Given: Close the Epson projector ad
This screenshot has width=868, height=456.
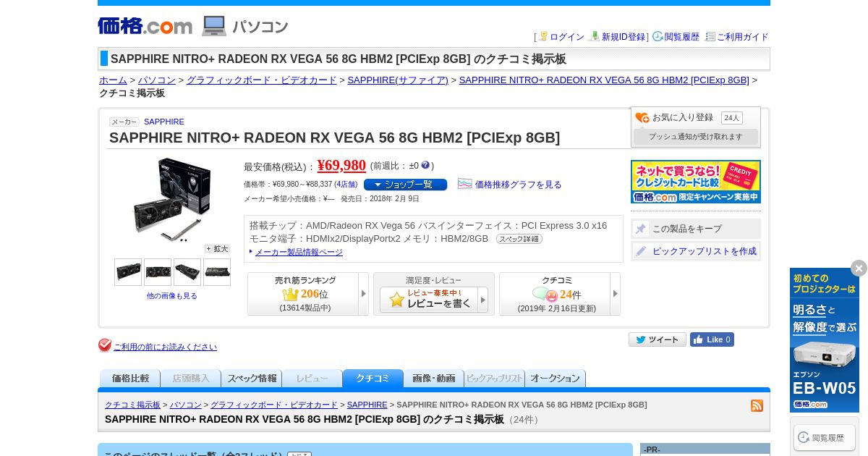Looking at the screenshot, I should pos(859,269).
